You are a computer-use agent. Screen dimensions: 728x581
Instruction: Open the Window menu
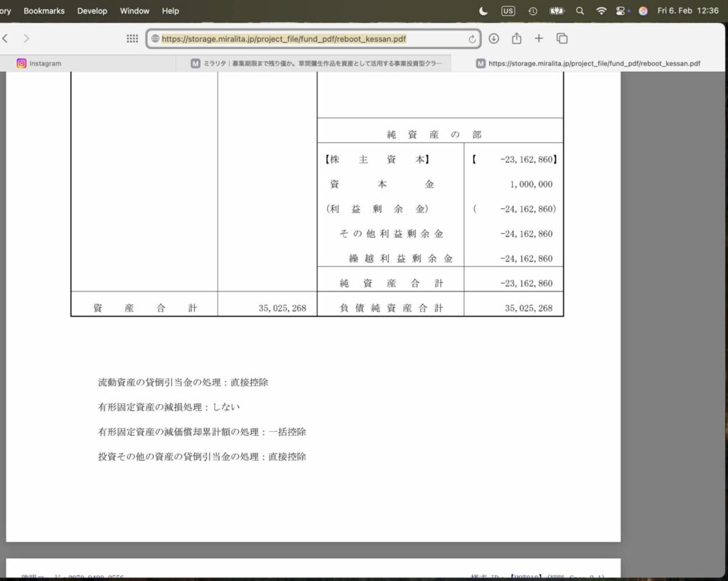pyautogui.click(x=134, y=11)
